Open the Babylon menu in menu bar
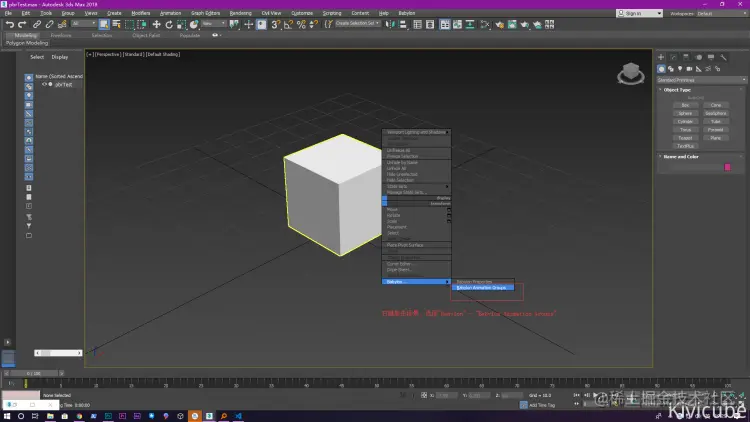 [407, 13]
